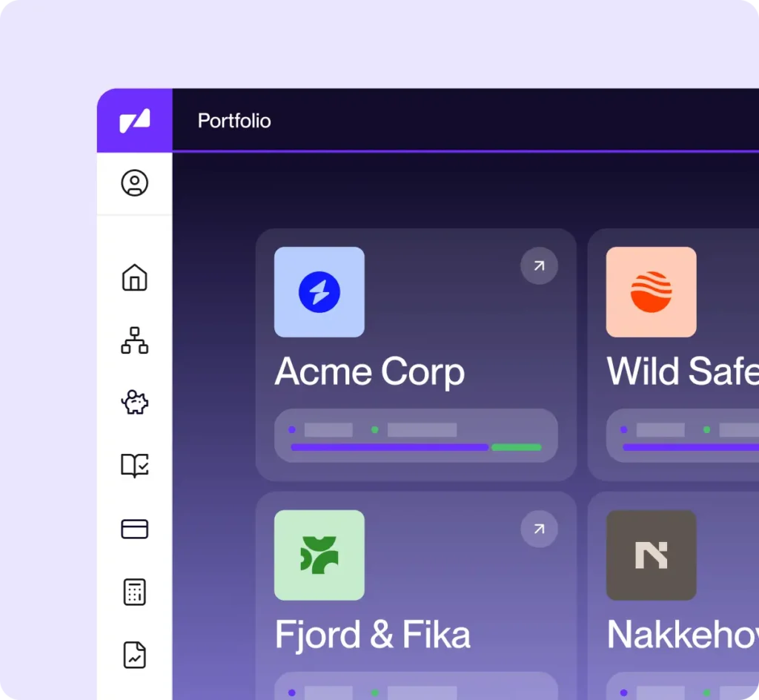Image resolution: width=759 pixels, height=700 pixels.
Task: Open the organization hierarchy sidebar icon
Action: 134,340
